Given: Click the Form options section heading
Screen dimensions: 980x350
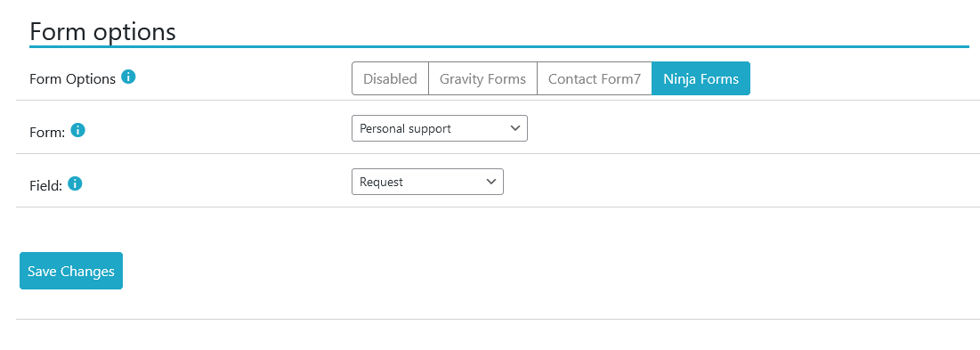Looking at the screenshot, I should (102, 31).
